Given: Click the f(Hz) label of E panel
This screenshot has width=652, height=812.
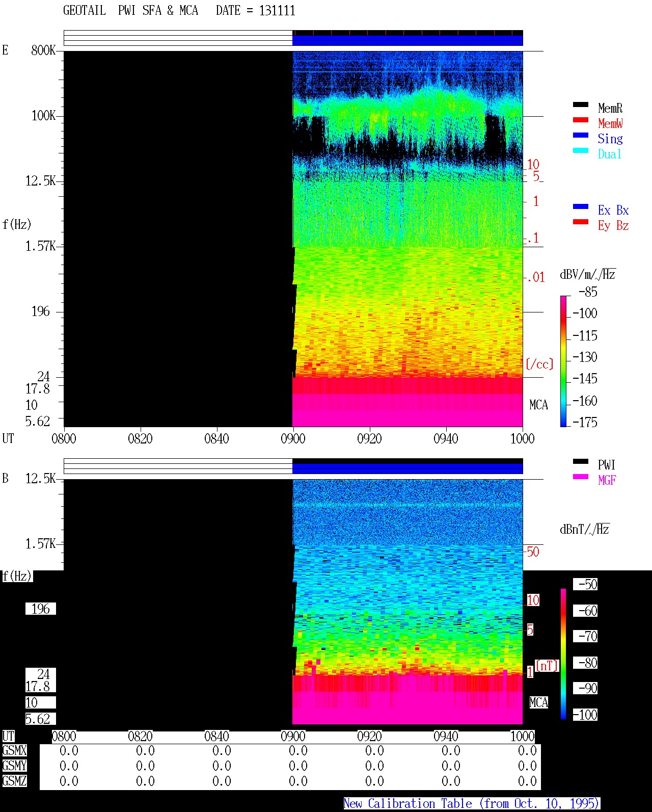Looking at the screenshot, I should click(17, 224).
